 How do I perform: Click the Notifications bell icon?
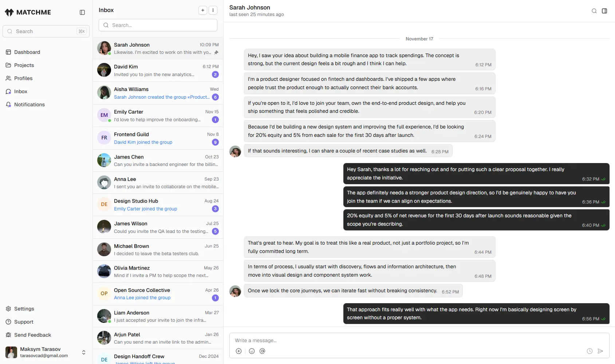point(8,104)
